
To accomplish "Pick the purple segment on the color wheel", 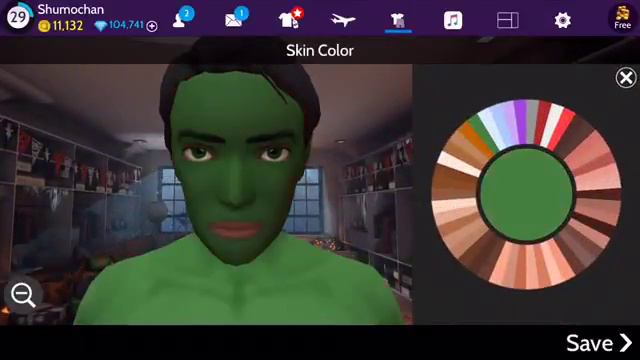I will tap(520, 122).
